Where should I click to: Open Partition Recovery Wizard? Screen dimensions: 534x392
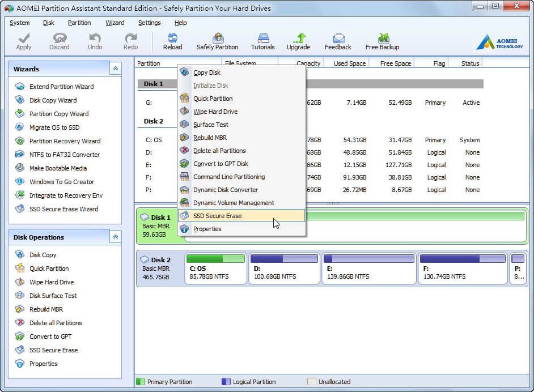coord(65,141)
